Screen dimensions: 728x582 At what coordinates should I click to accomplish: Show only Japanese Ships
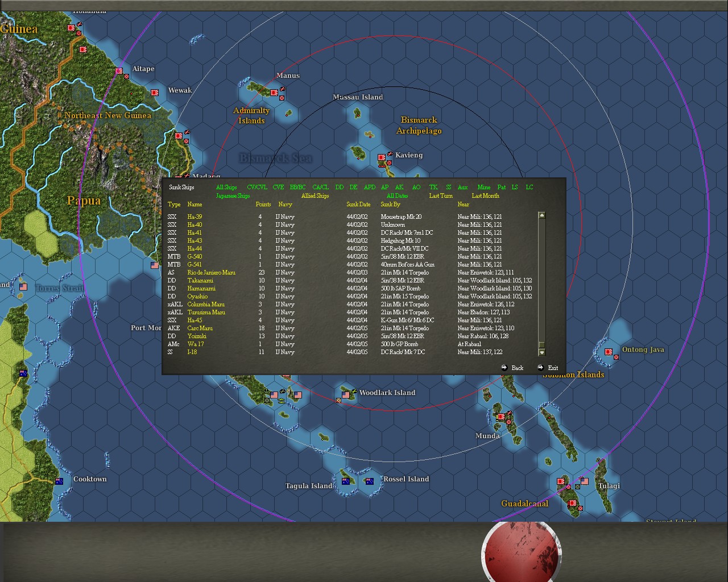tap(233, 196)
